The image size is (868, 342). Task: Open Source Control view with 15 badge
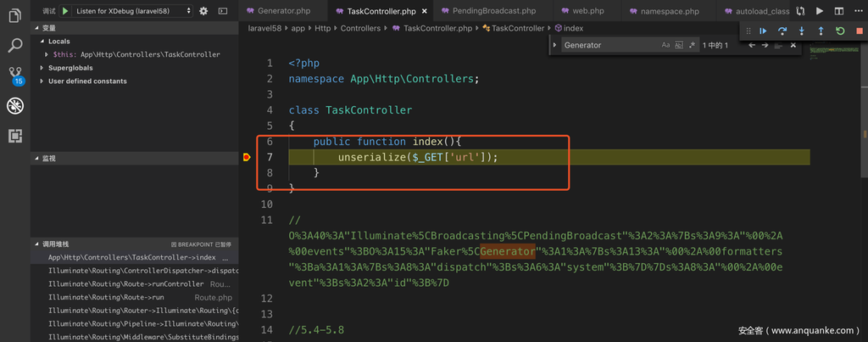tap(15, 76)
